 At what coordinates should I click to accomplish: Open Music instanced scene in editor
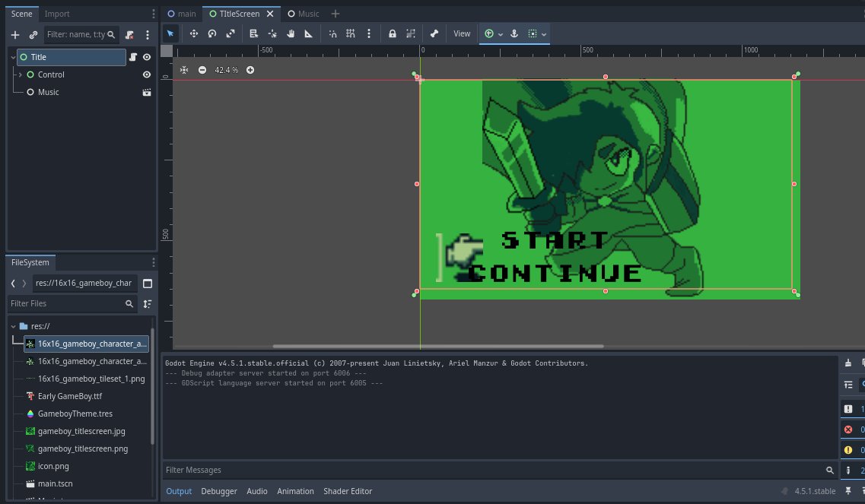(x=147, y=92)
